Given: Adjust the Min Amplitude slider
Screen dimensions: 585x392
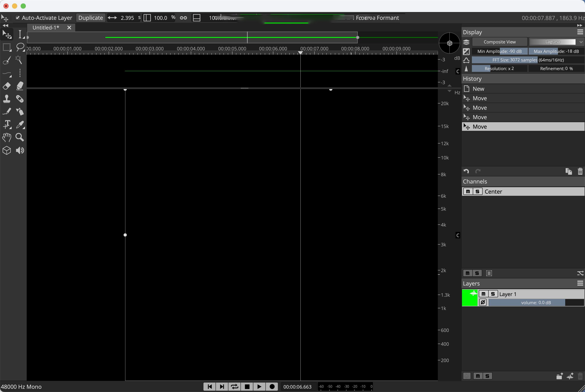Looking at the screenshot, I should pyautogui.click(x=500, y=51).
